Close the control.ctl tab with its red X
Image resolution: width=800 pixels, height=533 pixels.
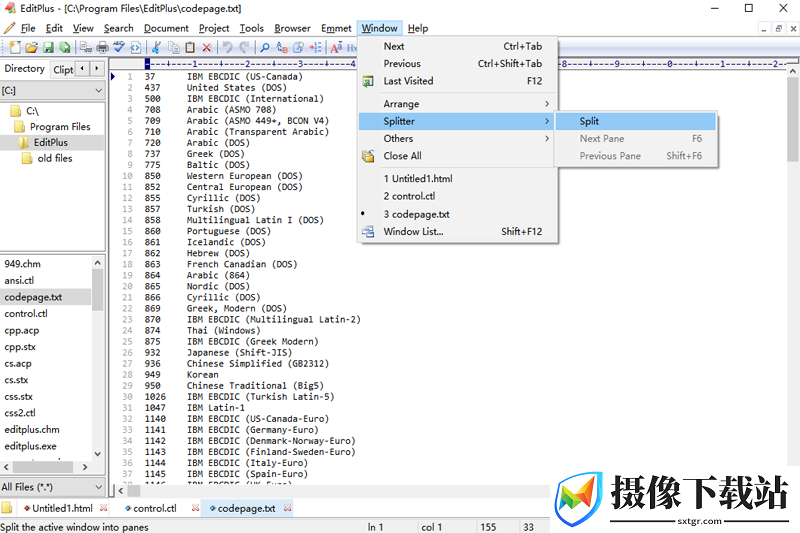coord(195,508)
